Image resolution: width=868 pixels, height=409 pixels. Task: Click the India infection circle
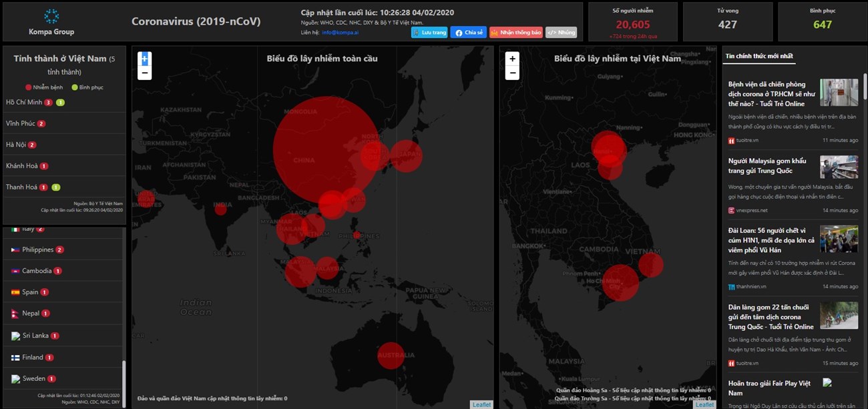[x=221, y=209]
